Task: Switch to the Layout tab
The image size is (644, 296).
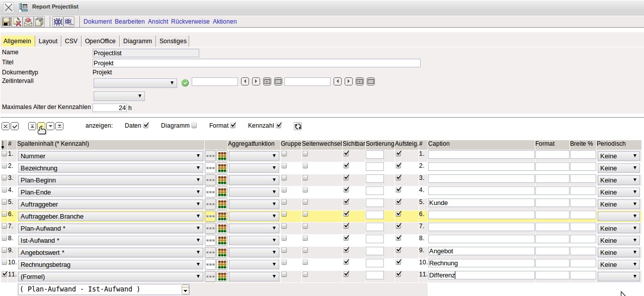Action: [x=48, y=41]
